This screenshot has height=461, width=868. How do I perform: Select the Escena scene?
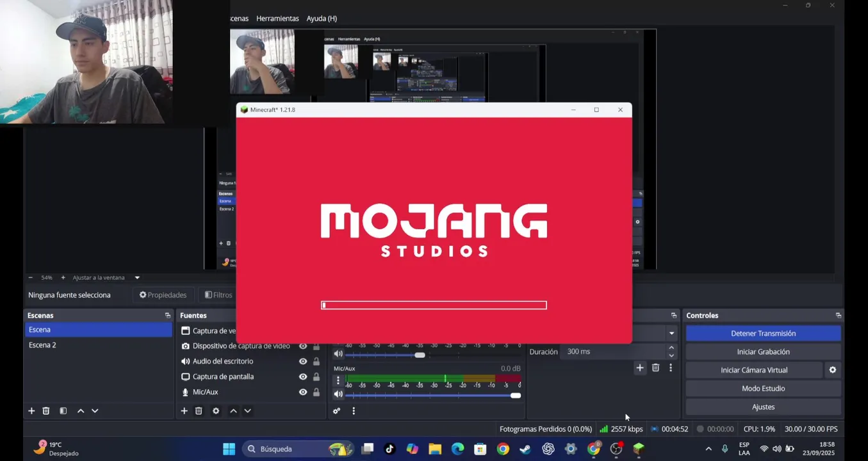99,330
